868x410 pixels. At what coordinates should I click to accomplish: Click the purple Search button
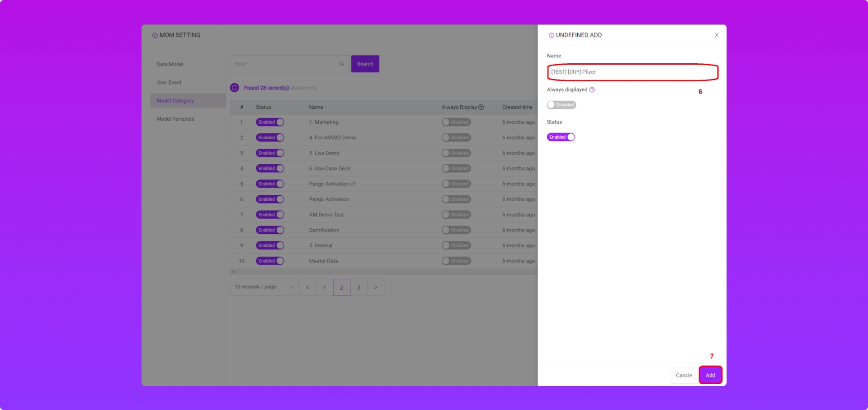365,64
